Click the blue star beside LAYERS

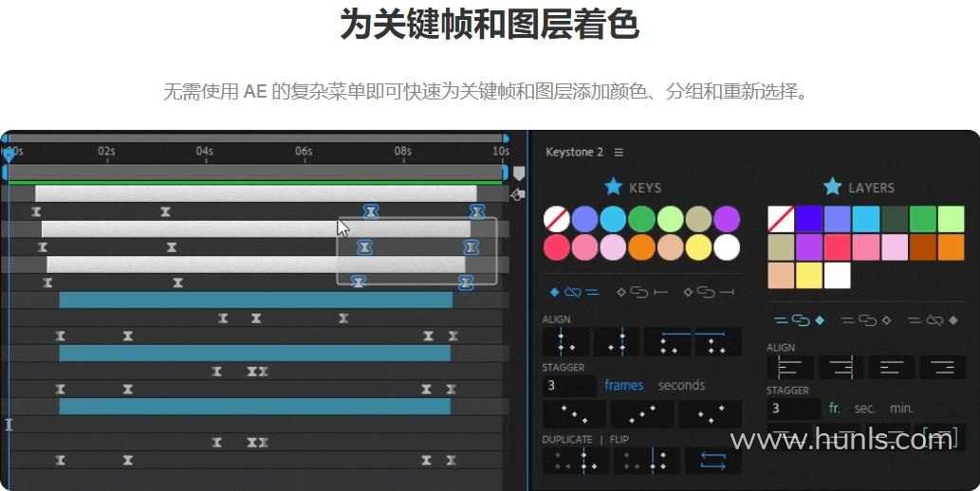tap(832, 187)
